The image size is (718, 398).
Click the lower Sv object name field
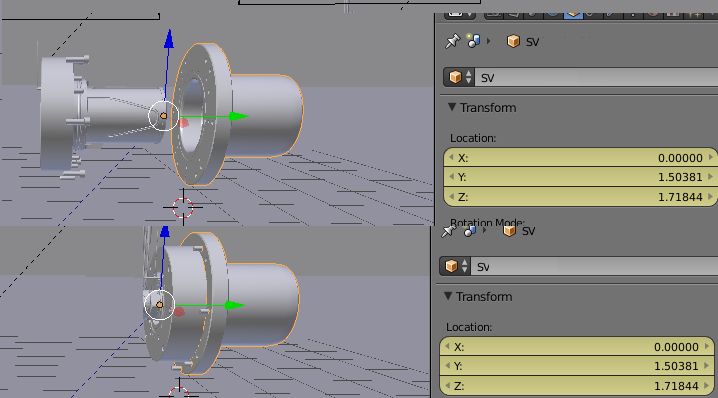(x=594, y=267)
